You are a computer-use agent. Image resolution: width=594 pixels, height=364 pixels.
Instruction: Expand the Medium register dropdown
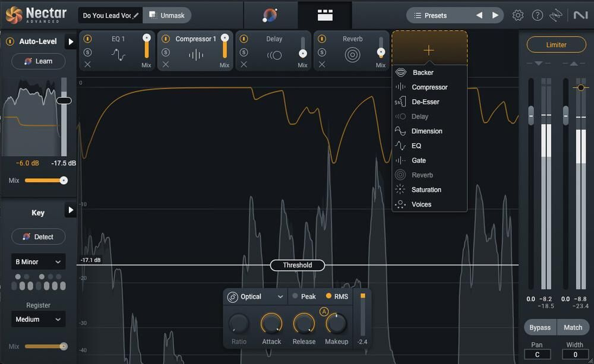tap(39, 319)
